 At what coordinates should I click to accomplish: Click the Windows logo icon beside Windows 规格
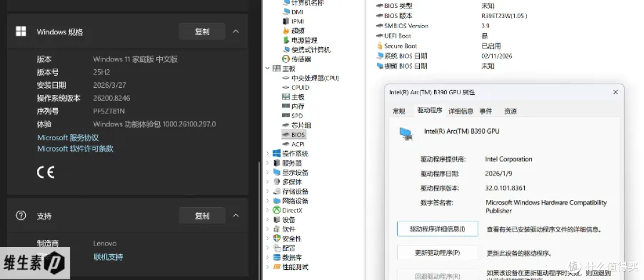click(x=20, y=32)
